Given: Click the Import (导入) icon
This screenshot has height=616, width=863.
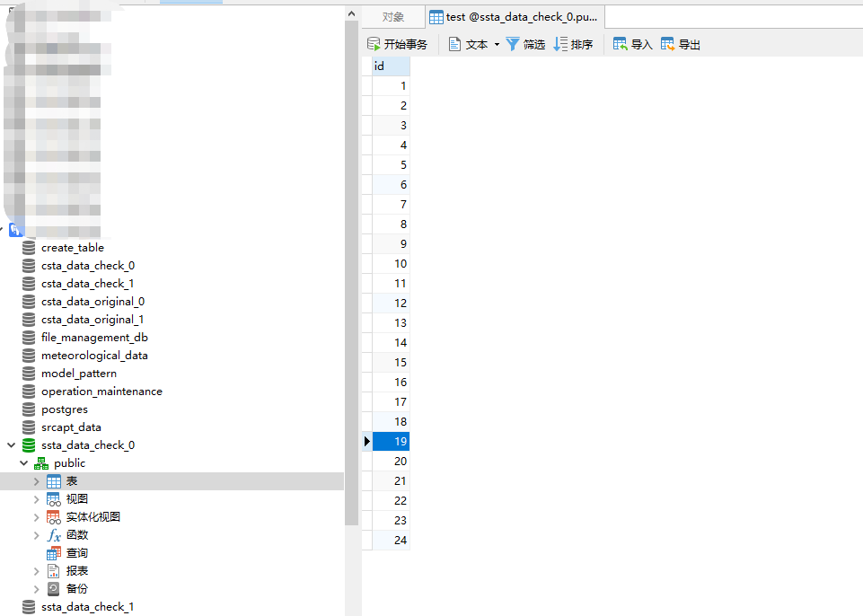Looking at the screenshot, I should 621,44.
